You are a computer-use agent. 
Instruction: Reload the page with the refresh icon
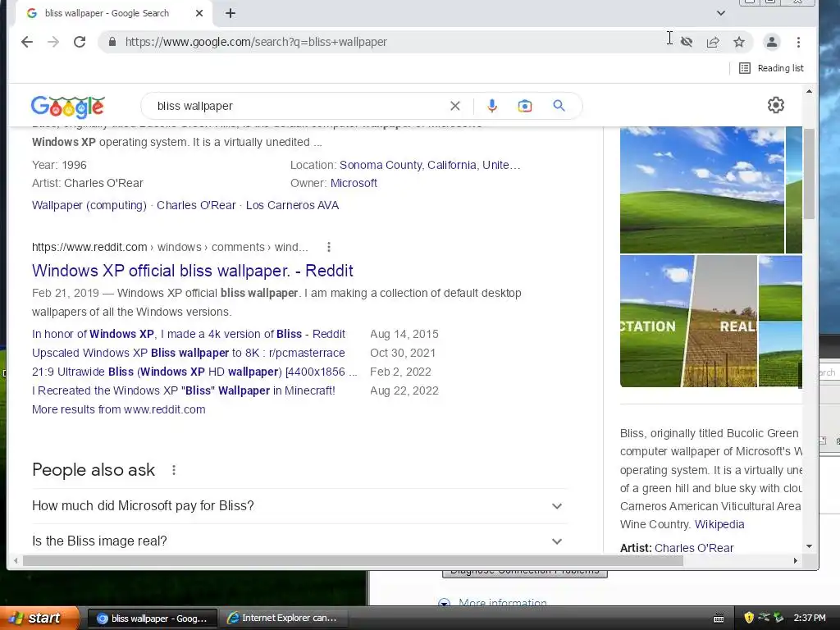(x=80, y=42)
